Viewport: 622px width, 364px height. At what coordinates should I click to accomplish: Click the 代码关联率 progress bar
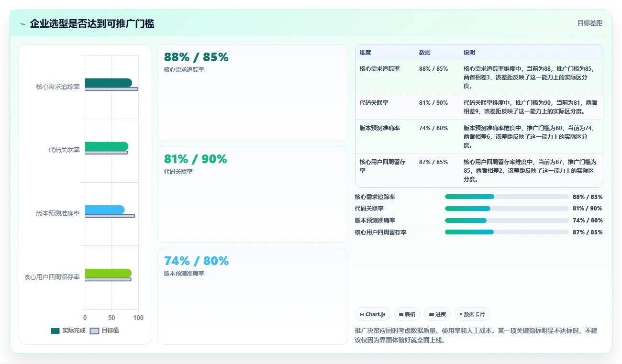pos(507,209)
